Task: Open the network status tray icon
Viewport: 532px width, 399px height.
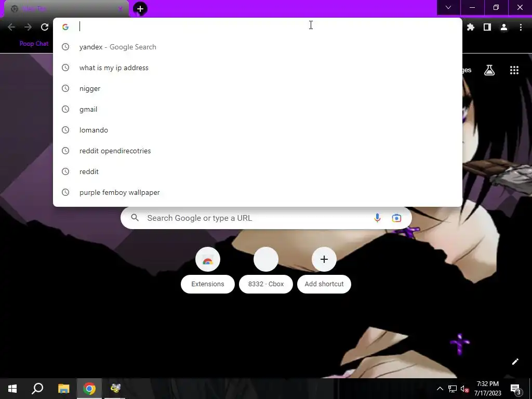Action: 453,389
